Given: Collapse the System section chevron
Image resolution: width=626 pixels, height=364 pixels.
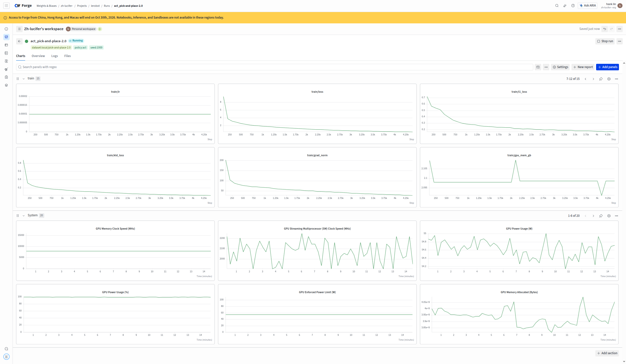Looking at the screenshot, I should (x=24, y=216).
